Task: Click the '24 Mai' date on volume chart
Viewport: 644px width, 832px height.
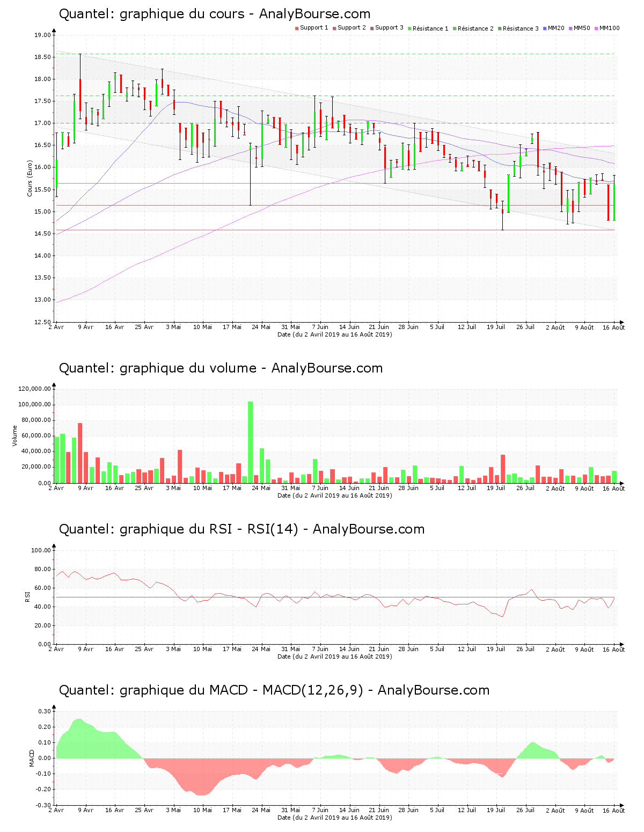Action: point(261,488)
